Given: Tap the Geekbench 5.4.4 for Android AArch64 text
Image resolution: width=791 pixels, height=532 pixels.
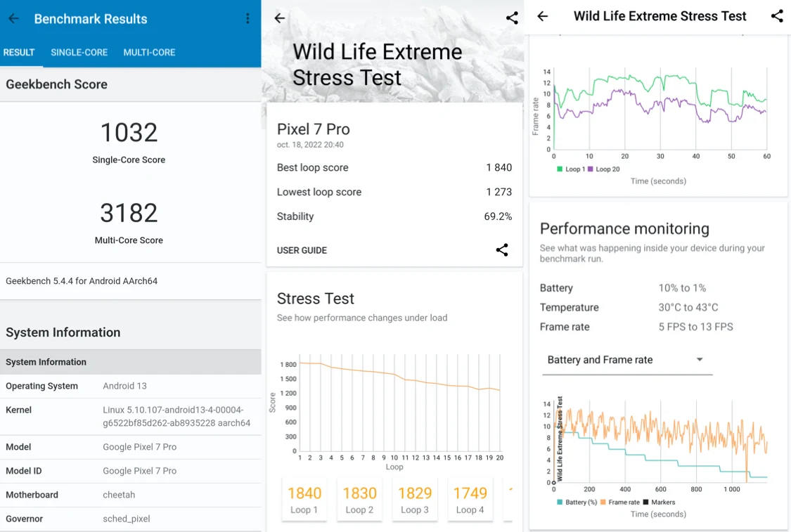Looking at the screenshot, I should point(82,281).
